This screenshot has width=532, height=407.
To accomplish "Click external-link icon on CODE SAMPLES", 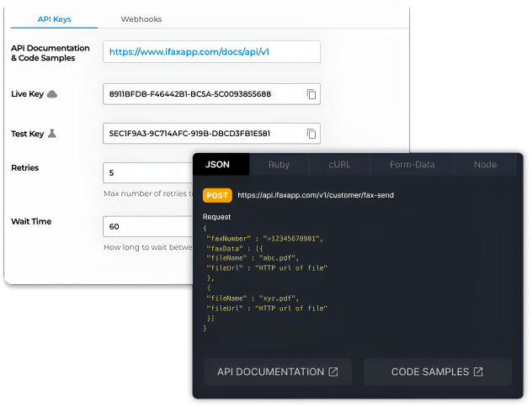I will coord(478,372).
